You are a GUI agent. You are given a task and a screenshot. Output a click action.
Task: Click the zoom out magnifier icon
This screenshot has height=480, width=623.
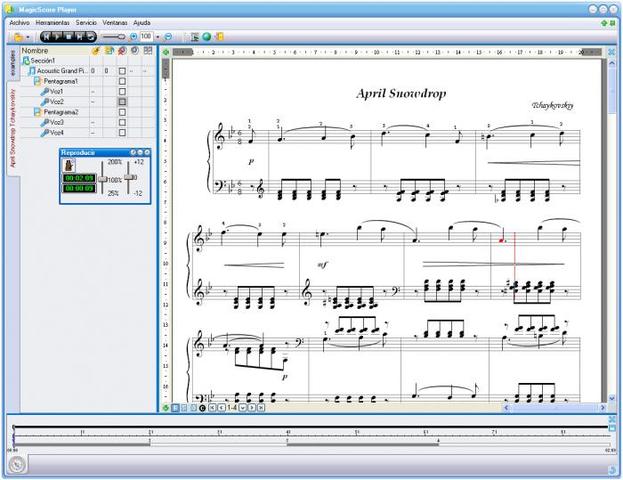[168, 37]
